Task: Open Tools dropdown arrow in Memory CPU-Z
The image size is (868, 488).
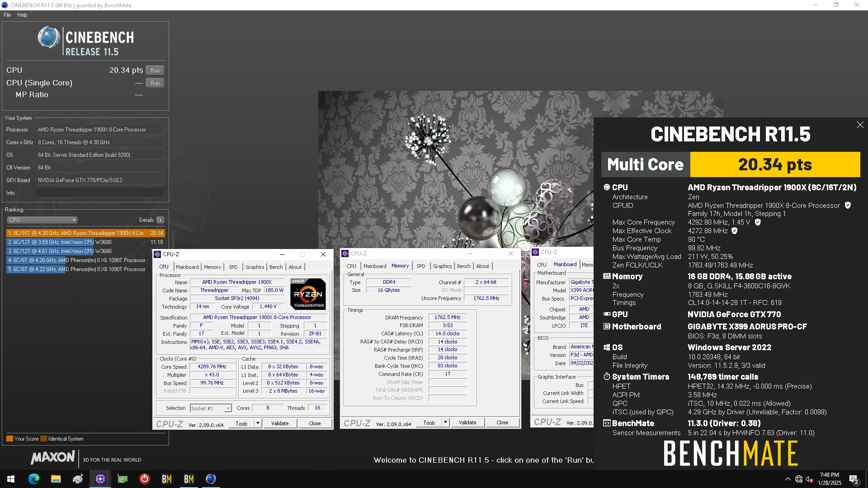Action: click(x=445, y=422)
